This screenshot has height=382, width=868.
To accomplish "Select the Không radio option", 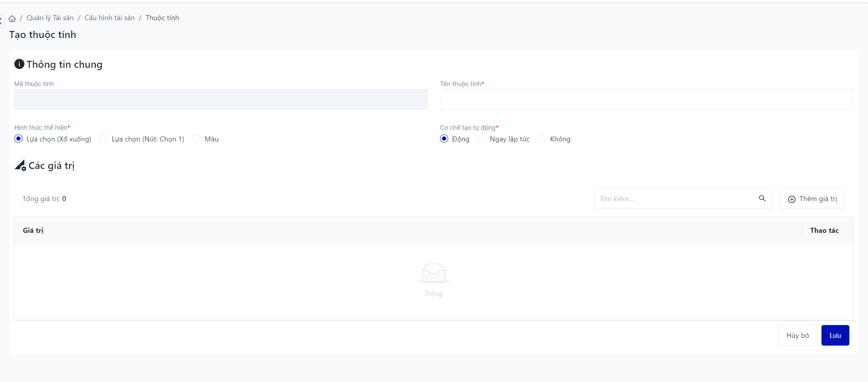I will (x=542, y=139).
